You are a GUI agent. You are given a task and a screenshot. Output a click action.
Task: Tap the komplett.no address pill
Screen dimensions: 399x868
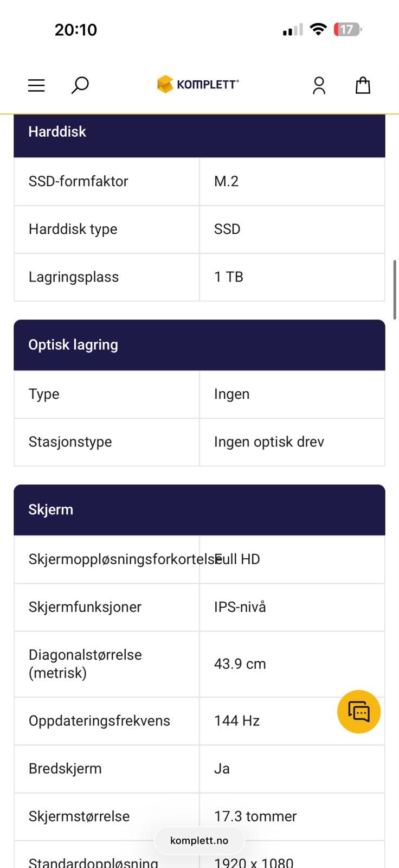tap(199, 840)
